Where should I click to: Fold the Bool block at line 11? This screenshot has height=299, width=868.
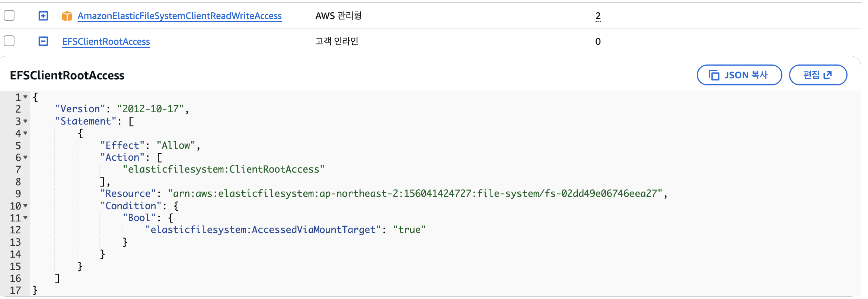point(25,218)
